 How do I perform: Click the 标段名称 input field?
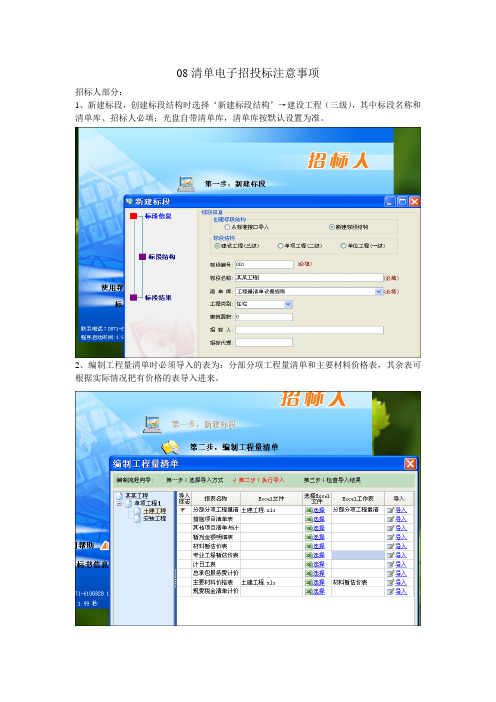309,278
